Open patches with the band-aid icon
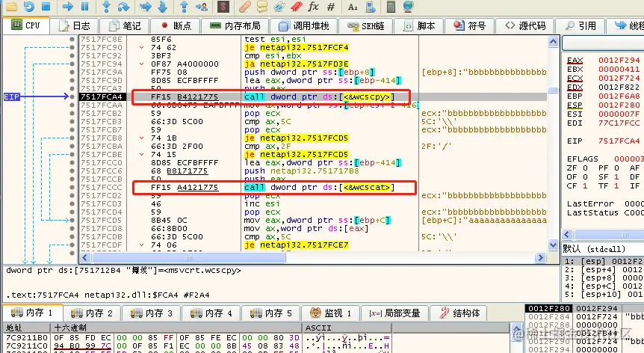This screenshot has width=644, height=353. [245, 6]
